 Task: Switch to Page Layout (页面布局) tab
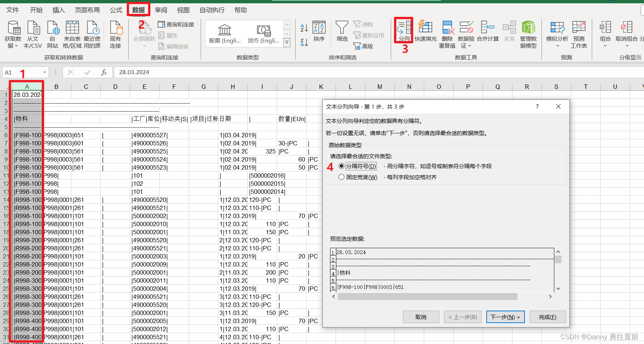[x=87, y=10]
